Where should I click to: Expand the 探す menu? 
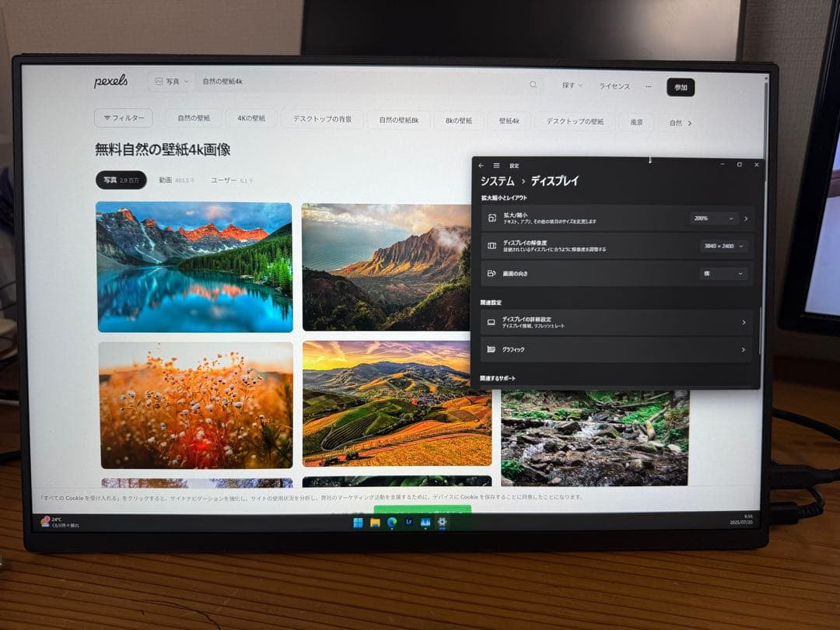click(572, 86)
